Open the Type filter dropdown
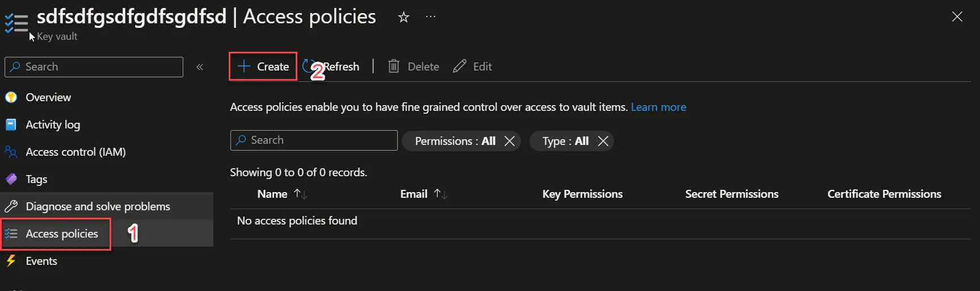980x291 pixels. (565, 141)
